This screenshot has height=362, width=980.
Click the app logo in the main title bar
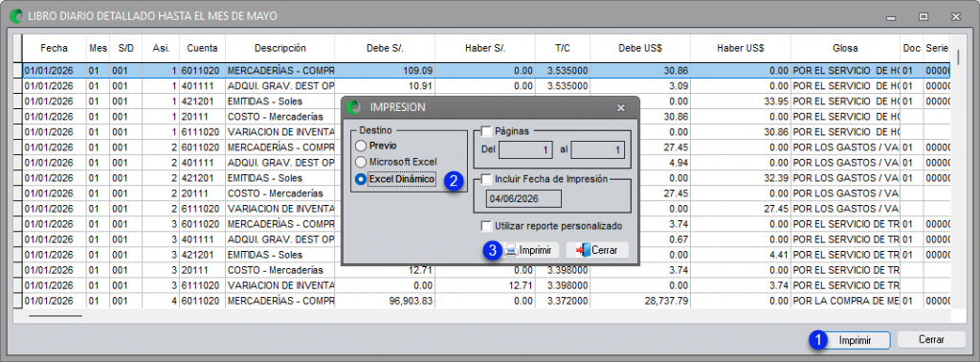pos(17,15)
